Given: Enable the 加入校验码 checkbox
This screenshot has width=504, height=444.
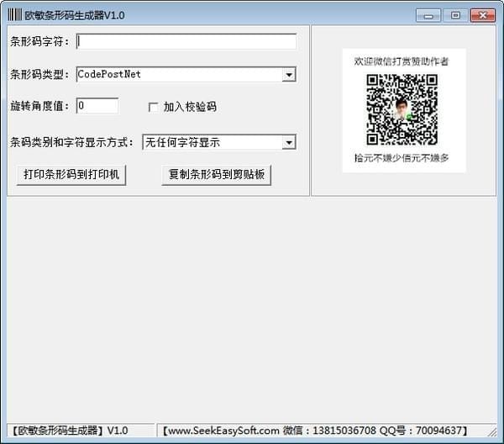Looking at the screenshot, I should [153, 107].
